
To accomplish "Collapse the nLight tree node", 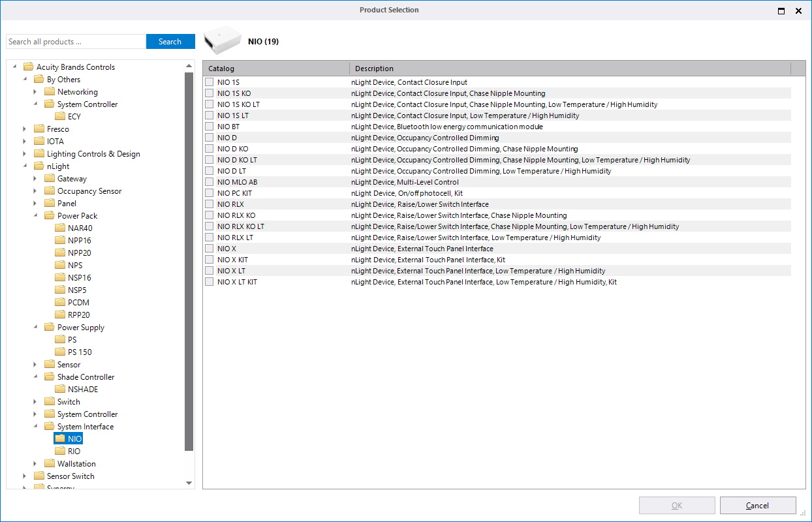I will (25, 166).
